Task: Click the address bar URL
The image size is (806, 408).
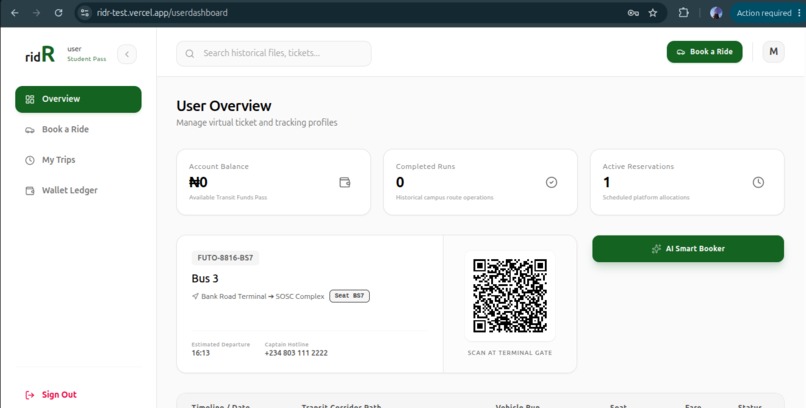Action: pyautogui.click(x=162, y=13)
